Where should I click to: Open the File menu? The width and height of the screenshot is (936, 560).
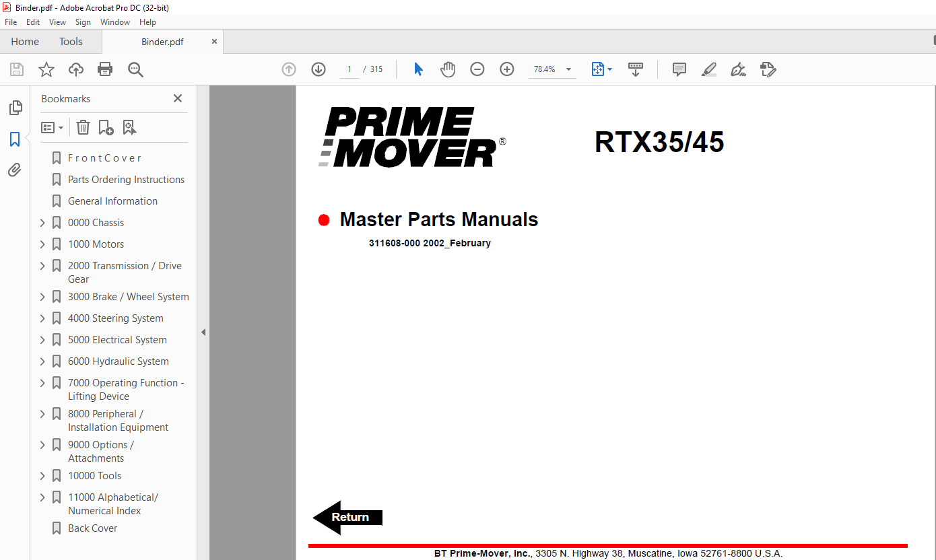click(11, 22)
